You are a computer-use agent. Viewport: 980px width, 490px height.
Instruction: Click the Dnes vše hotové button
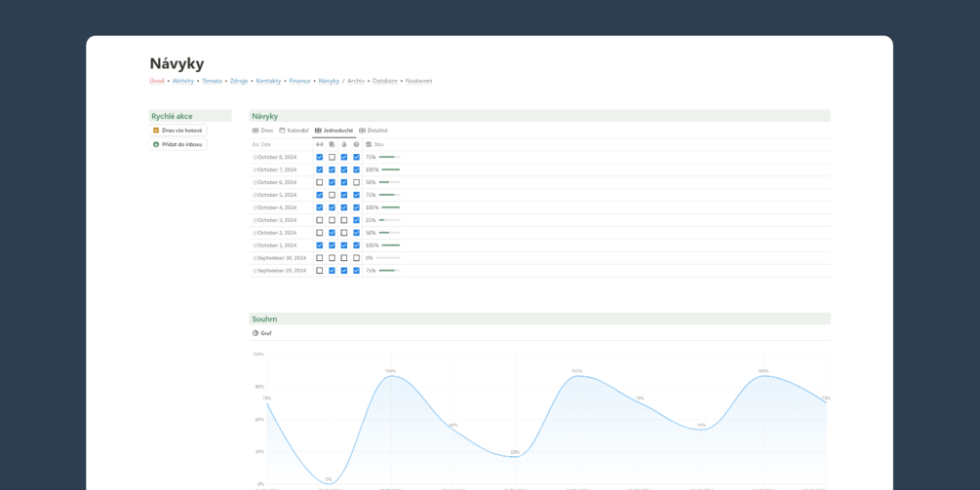tap(177, 131)
